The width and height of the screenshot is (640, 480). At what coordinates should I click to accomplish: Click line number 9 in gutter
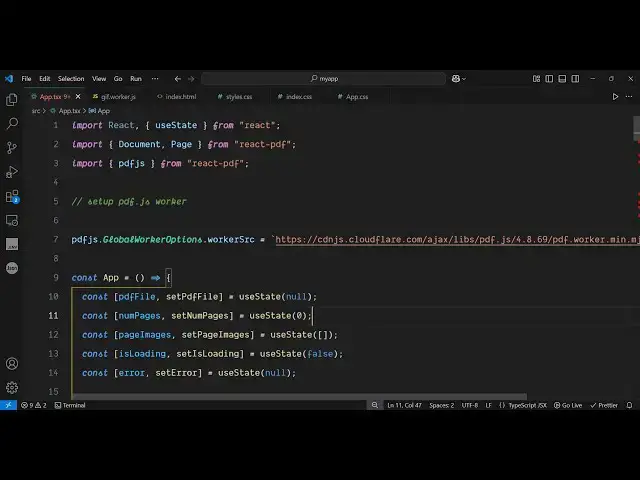click(x=56, y=278)
